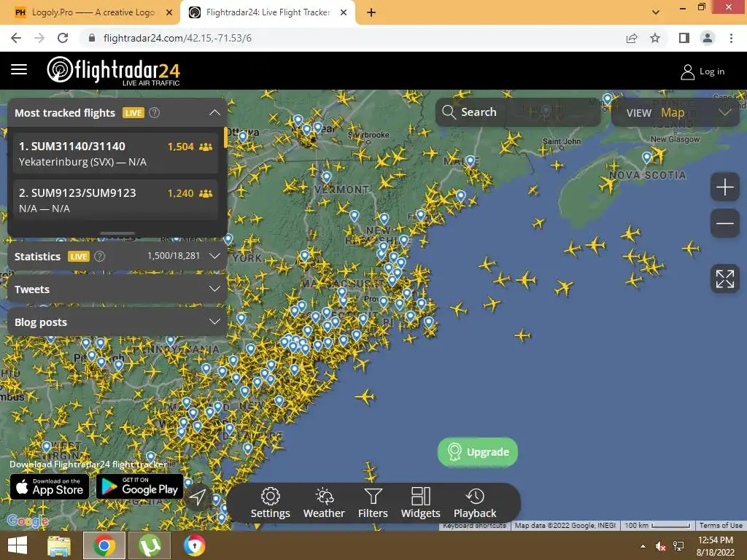
Task: Click the lone airplane off Delaware coast
Action: (x=366, y=396)
